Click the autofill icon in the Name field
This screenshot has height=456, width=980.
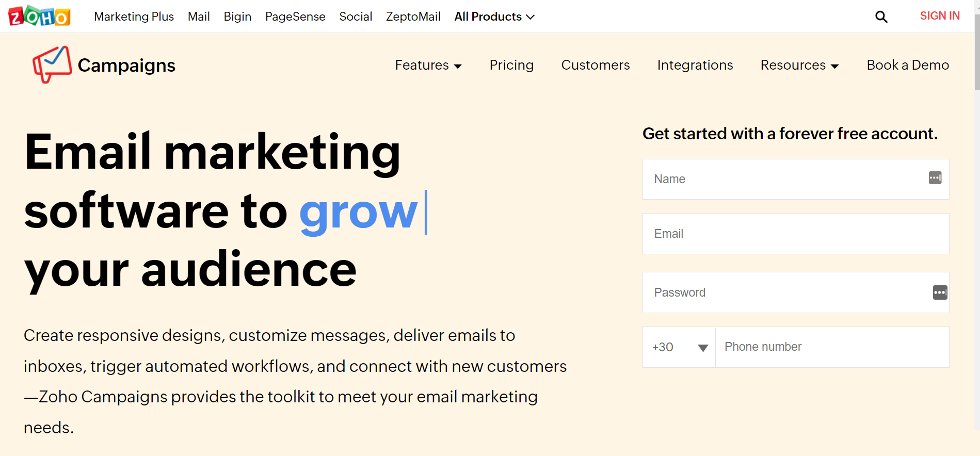pos(935,177)
